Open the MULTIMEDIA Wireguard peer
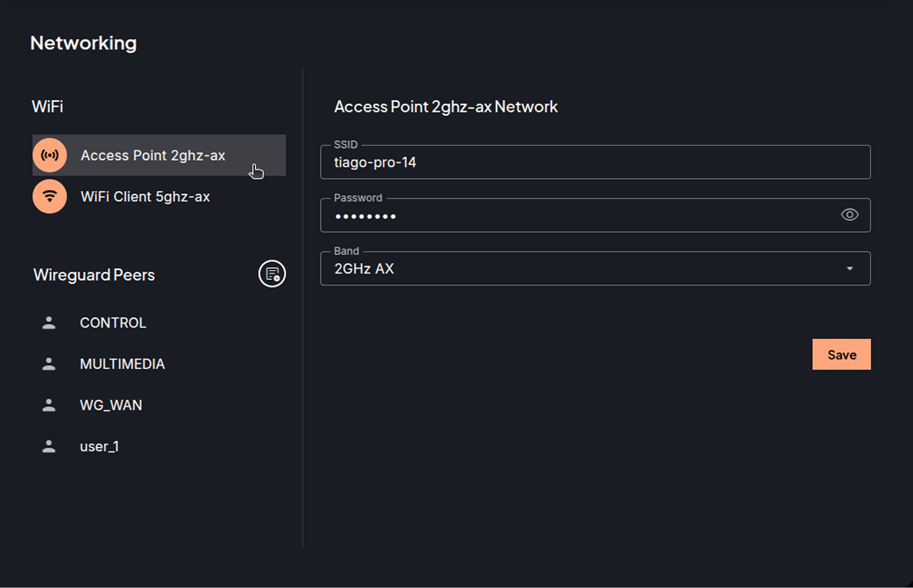The height and width of the screenshot is (588, 913). coord(122,364)
